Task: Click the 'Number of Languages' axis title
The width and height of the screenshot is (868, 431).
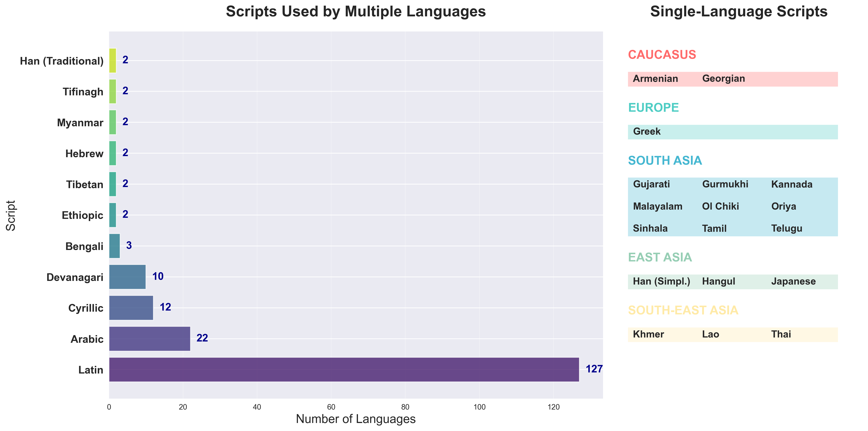Action: tap(356, 419)
